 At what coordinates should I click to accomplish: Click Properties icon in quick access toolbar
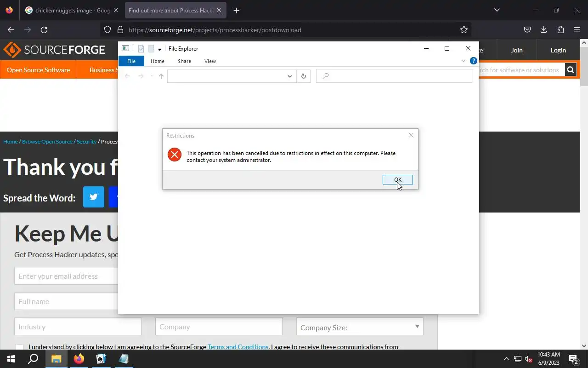(x=141, y=49)
